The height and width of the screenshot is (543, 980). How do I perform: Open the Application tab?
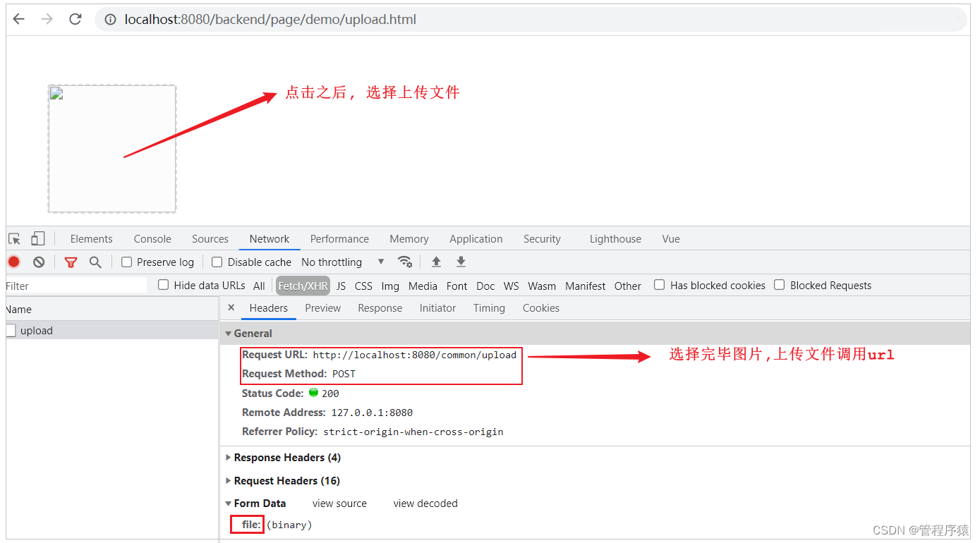[476, 239]
